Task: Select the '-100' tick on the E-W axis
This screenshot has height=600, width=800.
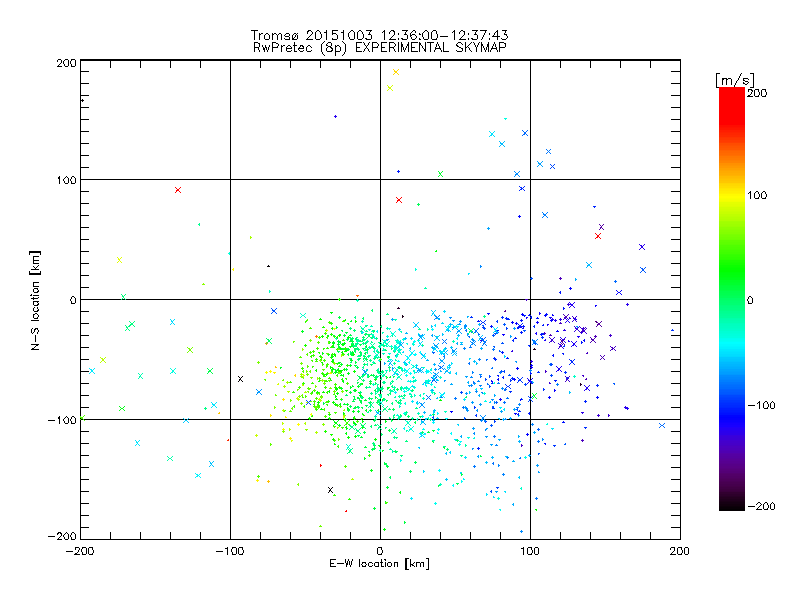Action: coord(230,551)
